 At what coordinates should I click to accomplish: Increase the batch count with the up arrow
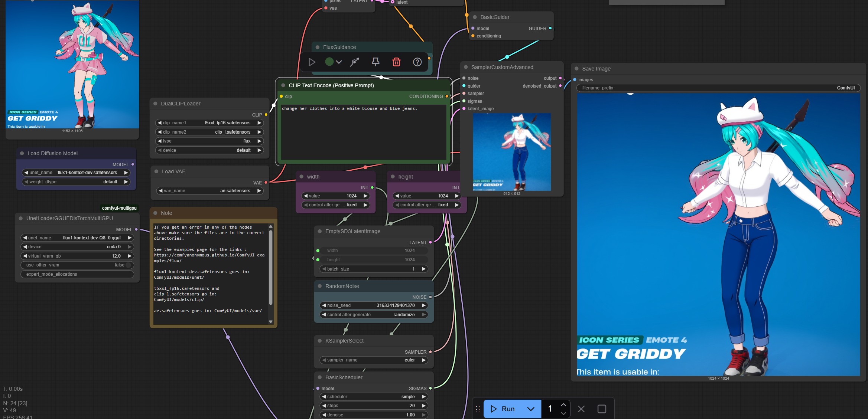coord(563,405)
